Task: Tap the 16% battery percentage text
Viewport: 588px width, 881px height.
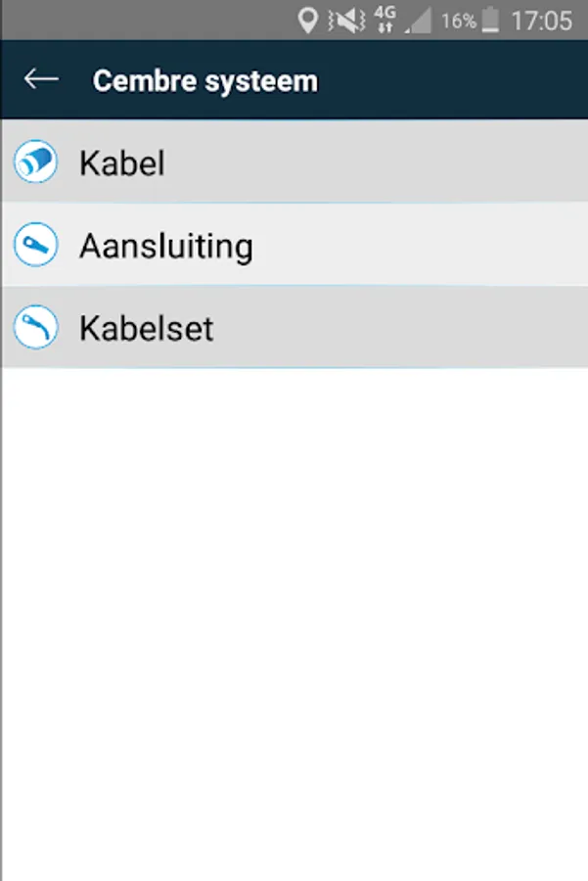Action: [x=458, y=21]
